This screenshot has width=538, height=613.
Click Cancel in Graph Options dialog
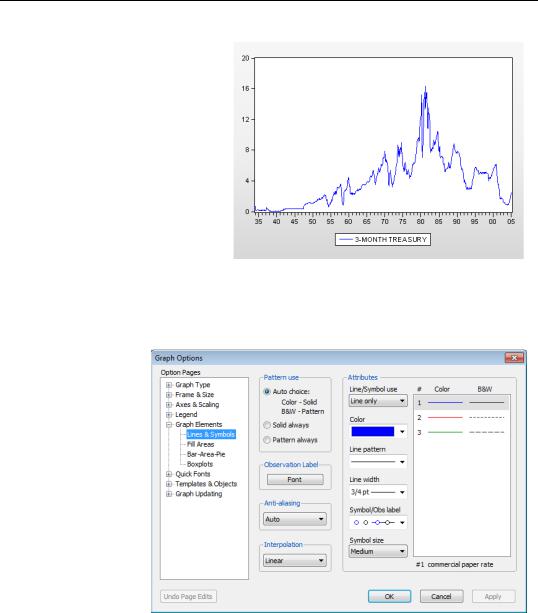click(x=441, y=597)
